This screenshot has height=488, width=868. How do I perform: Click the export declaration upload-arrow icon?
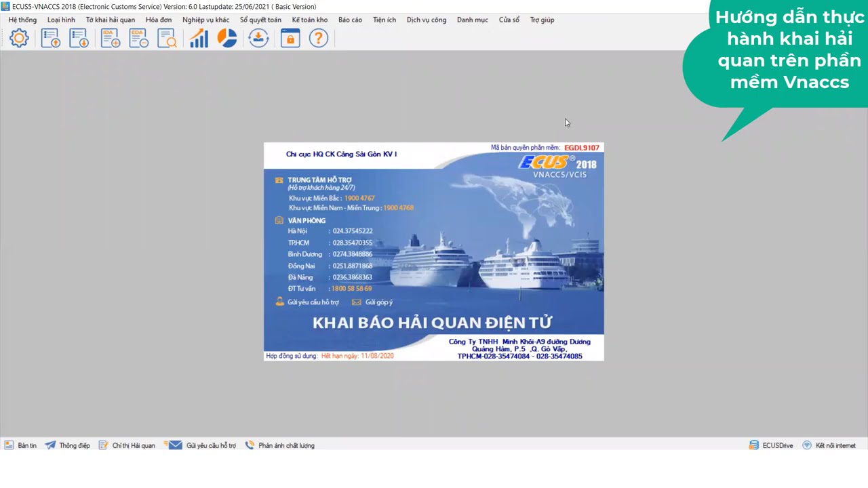[x=51, y=38]
